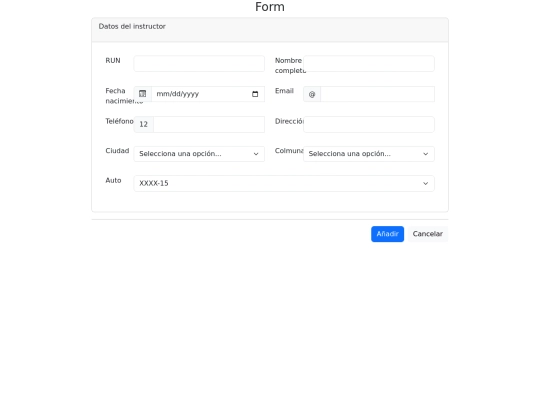Screen dimensions: 540x405
Task: Click the calendar icon beside Fecha nacimiento
Action: coord(143,94)
